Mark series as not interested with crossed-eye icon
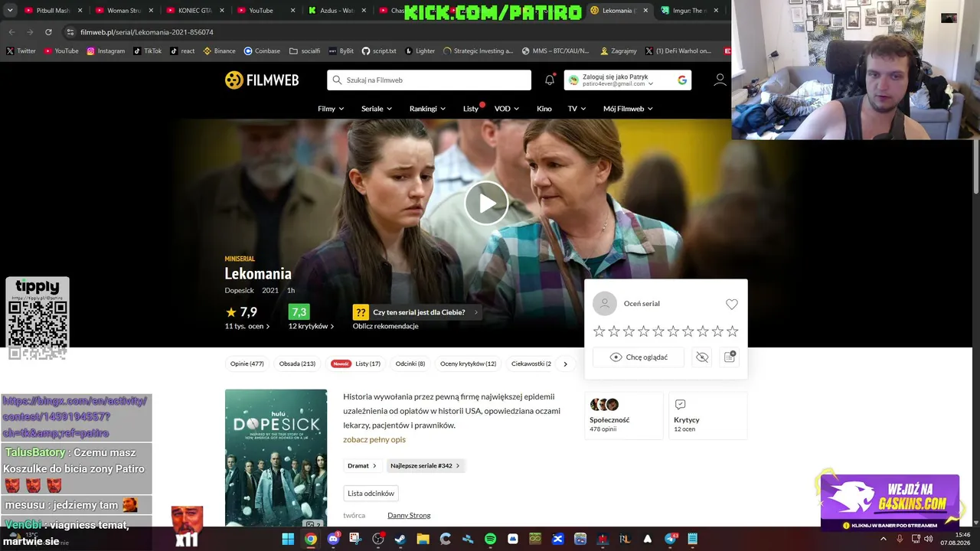 coord(702,357)
